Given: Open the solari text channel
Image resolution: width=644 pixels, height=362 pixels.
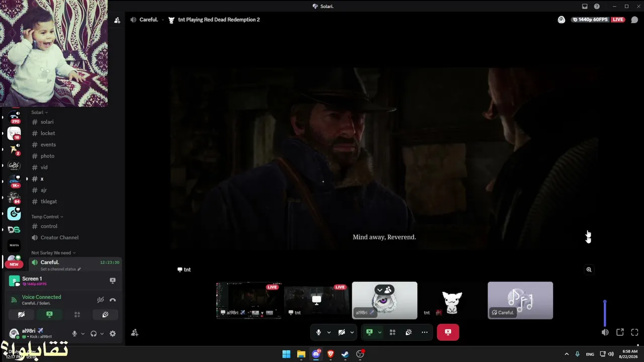Looking at the screenshot, I should tap(74, 122).
